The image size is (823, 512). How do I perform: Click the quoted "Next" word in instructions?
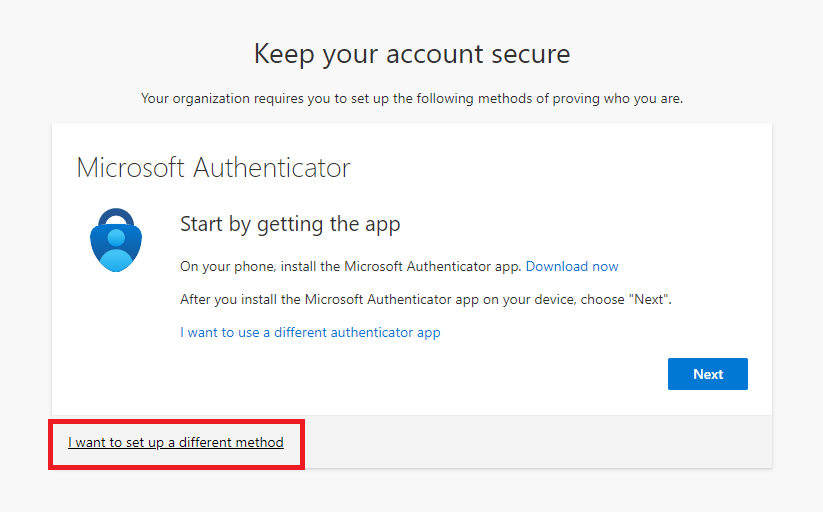(x=648, y=299)
